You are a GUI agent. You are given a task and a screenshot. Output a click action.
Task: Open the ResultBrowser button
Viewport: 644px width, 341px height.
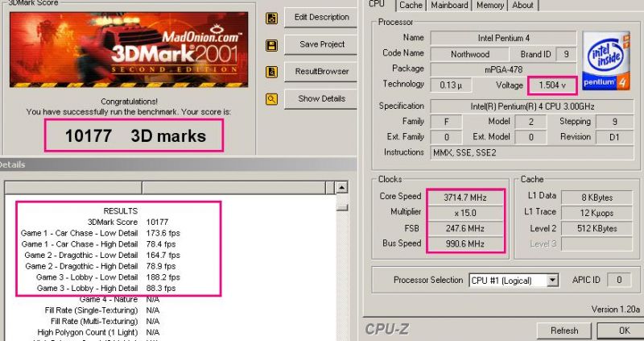pyautogui.click(x=321, y=72)
